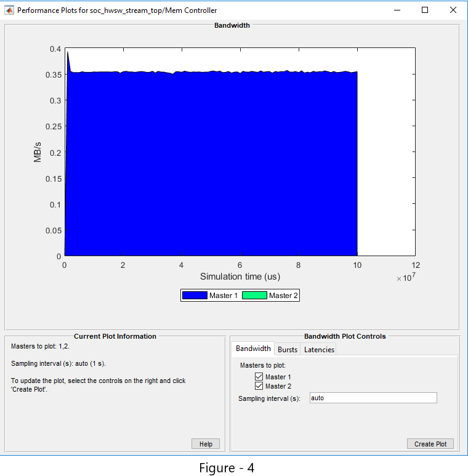Screen dimensions: 468x476
Task: Click the MATLAB icon in title bar
Action: (9, 10)
